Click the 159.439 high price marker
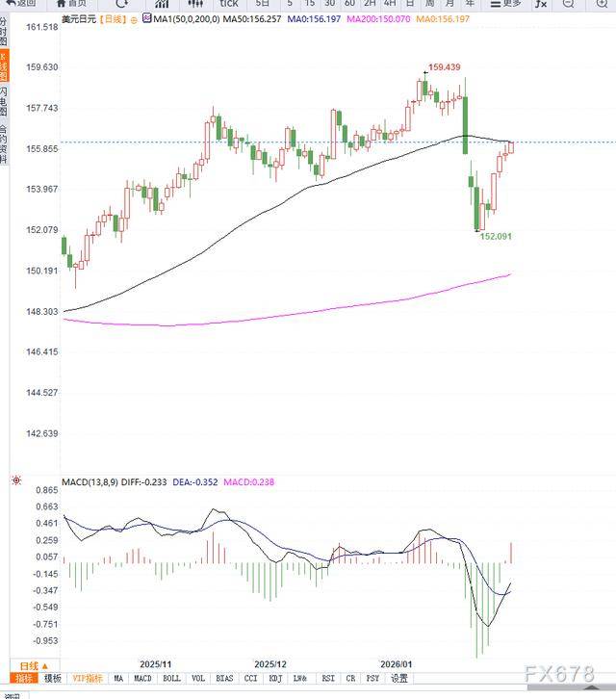616x699 pixels. 444,67
